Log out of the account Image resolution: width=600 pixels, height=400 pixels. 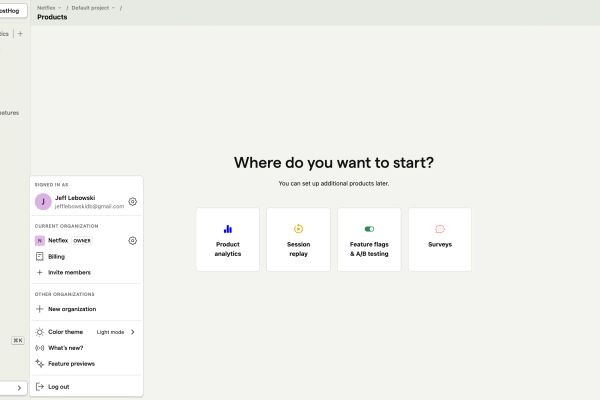pyautogui.click(x=86, y=387)
